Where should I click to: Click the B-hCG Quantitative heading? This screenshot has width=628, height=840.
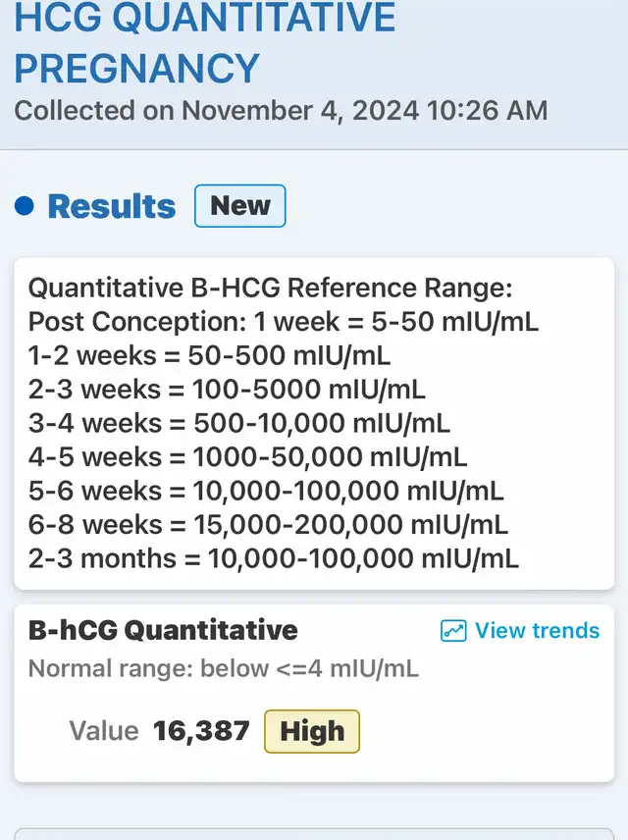pos(163,630)
